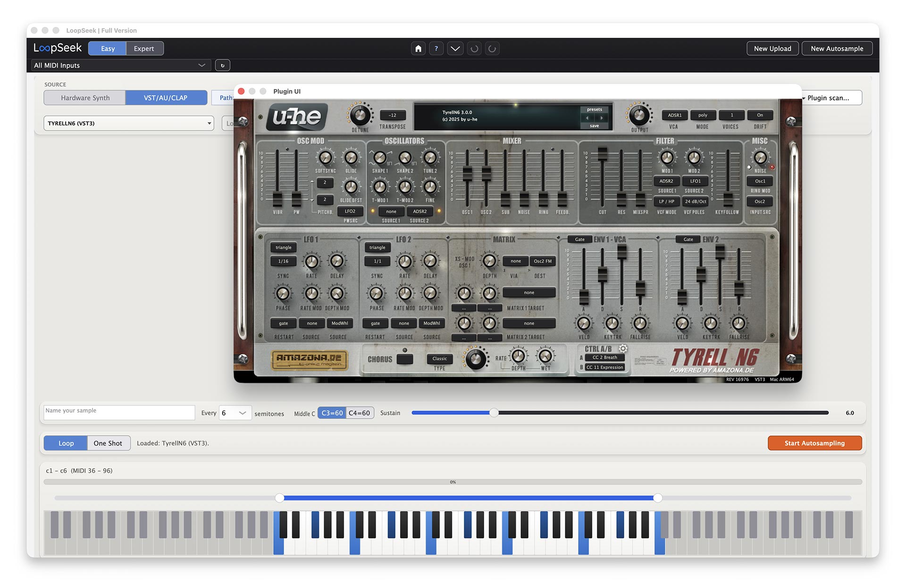Open the CTRL A/B gear settings icon

click(623, 348)
